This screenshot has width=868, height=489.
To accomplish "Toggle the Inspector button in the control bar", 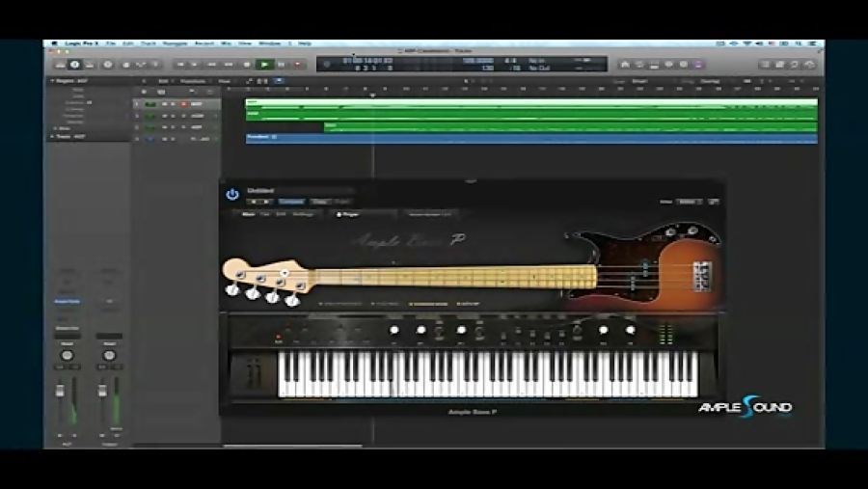I will [74, 65].
